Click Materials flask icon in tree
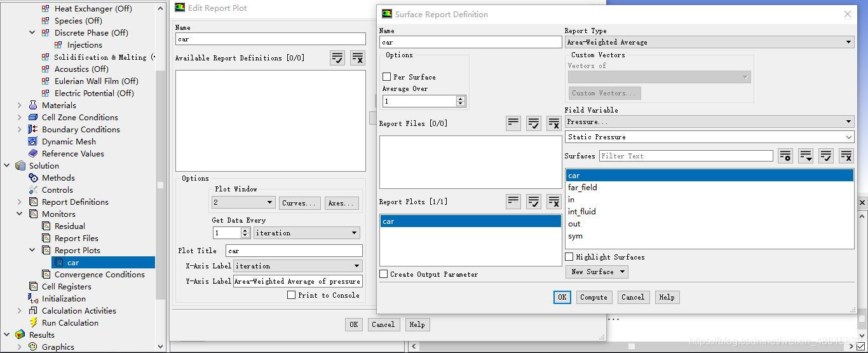Image resolution: width=868 pixels, height=353 pixels. [33, 105]
